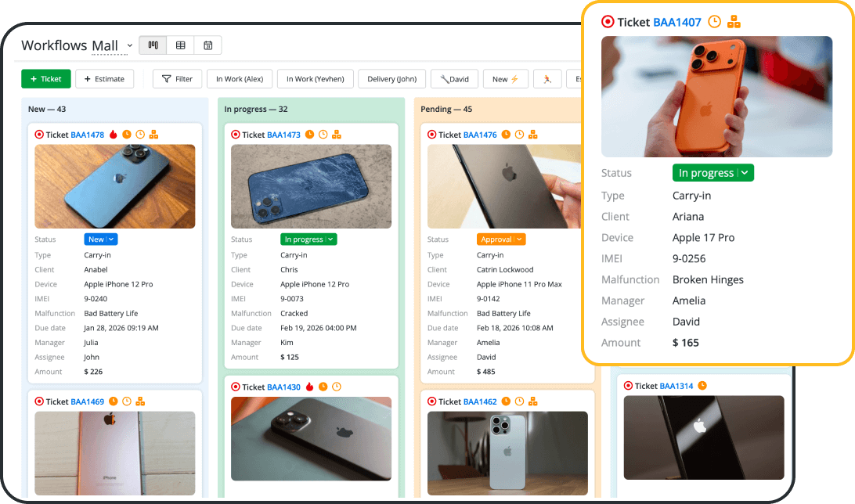Image resolution: width=855 pixels, height=504 pixels.
Task: Open the calendar view icon
Action: click(207, 45)
